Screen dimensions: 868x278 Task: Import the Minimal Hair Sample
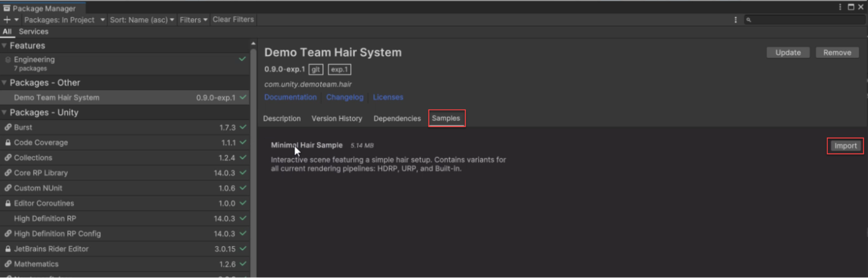point(845,146)
